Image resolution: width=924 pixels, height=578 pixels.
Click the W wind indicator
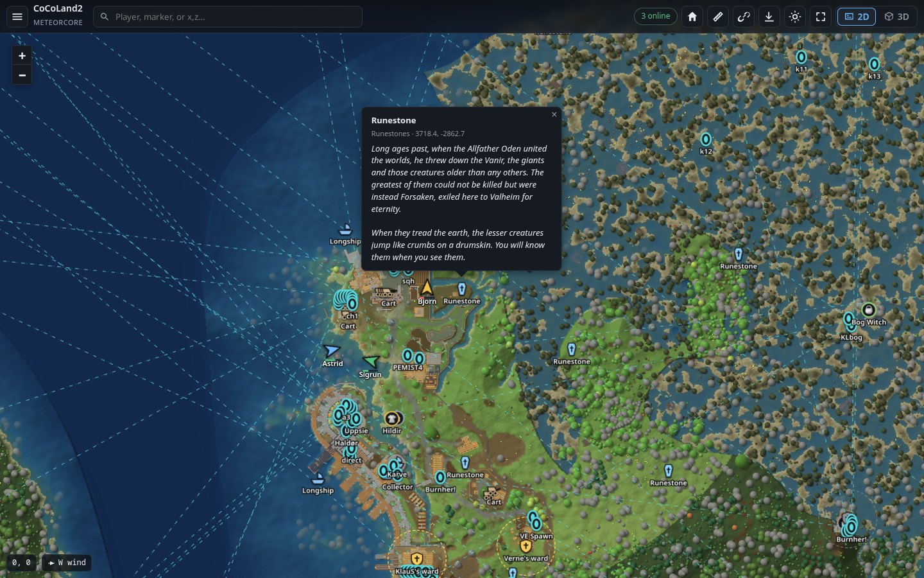(67, 563)
